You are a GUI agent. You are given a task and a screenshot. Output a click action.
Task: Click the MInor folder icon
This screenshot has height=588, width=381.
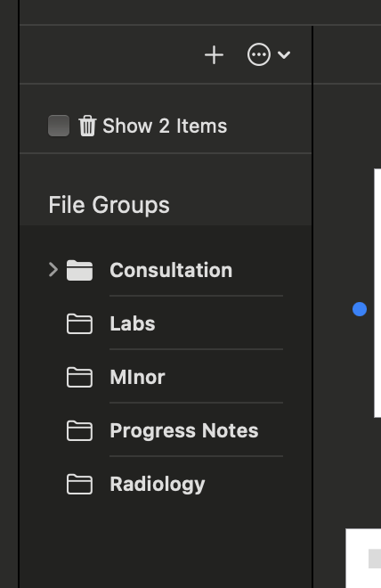(x=79, y=377)
